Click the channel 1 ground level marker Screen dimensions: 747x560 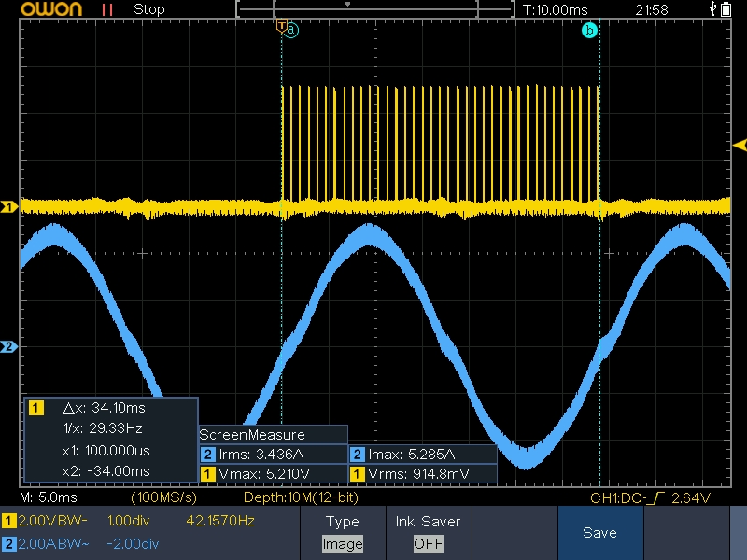point(9,206)
